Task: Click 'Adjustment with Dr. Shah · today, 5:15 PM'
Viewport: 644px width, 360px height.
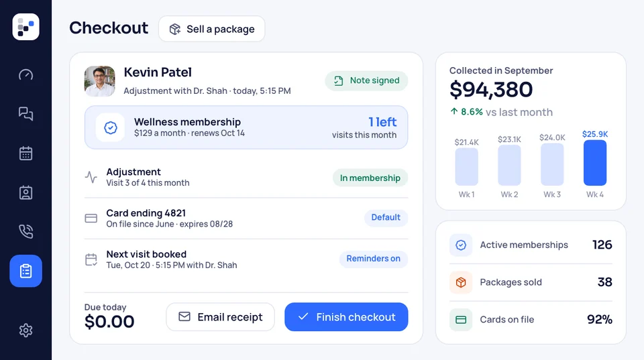Action: 207,91
